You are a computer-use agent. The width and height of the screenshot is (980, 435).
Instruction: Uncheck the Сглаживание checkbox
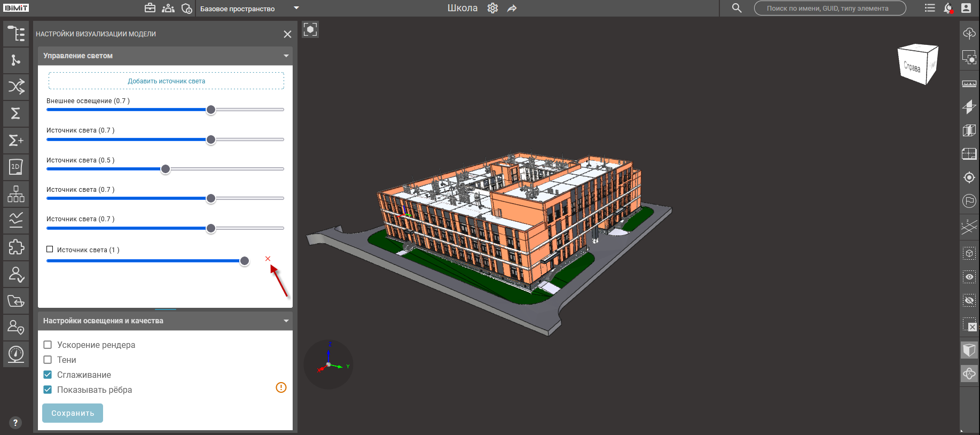click(48, 375)
